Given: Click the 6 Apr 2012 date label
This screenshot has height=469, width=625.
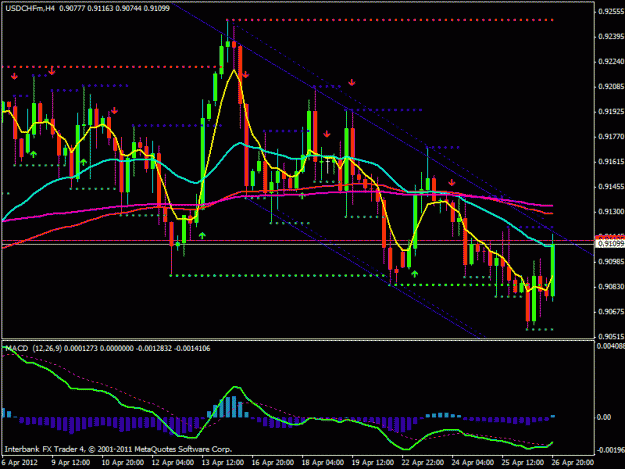Looking at the screenshot, I should point(20,463).
